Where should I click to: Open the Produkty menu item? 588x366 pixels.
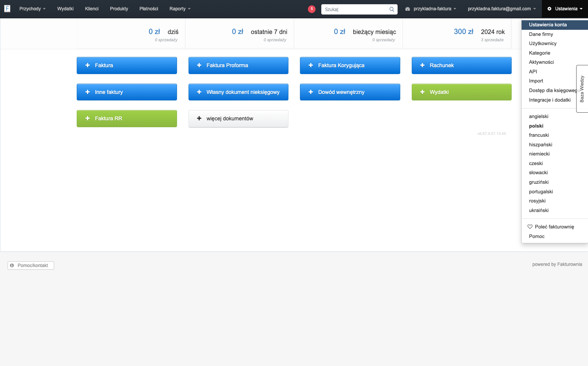tap(119, 9)
